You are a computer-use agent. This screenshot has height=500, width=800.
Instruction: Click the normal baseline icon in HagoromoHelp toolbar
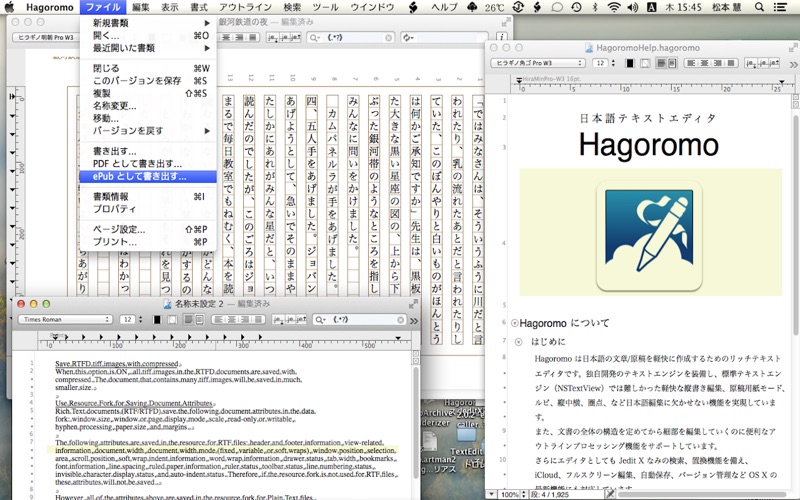(762, 63)
